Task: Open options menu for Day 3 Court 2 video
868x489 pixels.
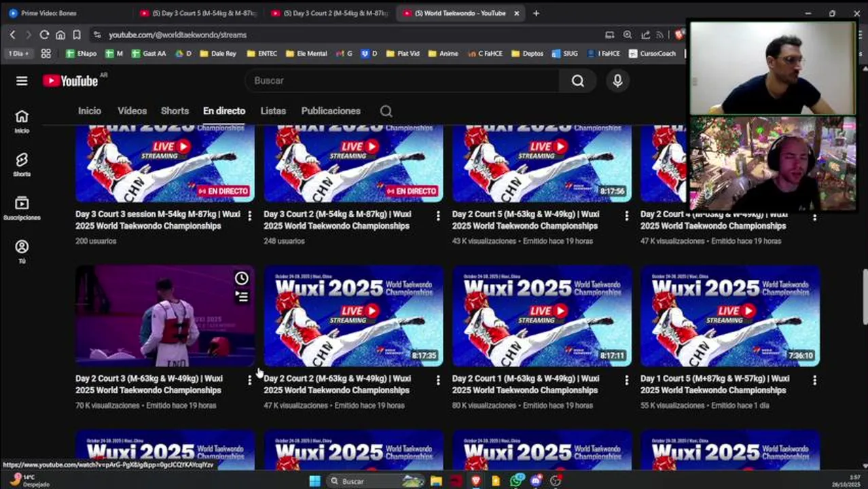Action: pyautogui.click(x=438, y=216)
